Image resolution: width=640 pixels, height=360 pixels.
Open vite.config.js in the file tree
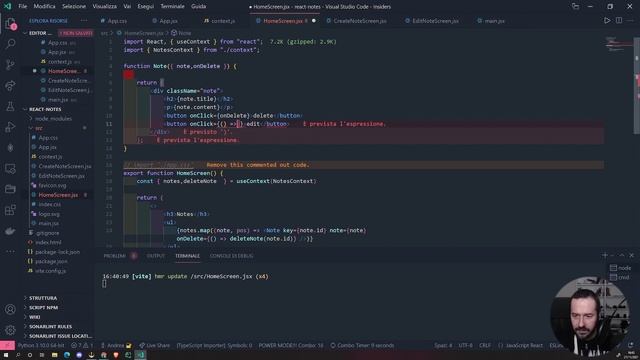[x=51, y=271]
